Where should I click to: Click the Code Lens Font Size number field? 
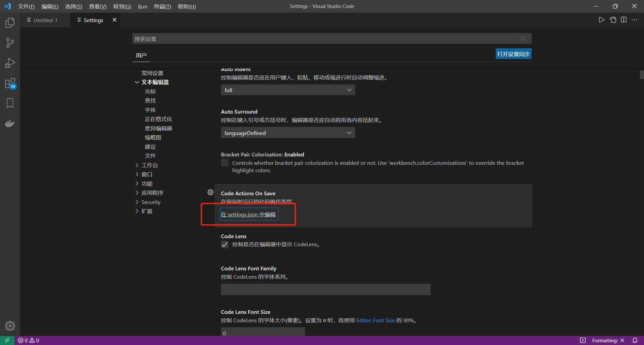[263, 332]
